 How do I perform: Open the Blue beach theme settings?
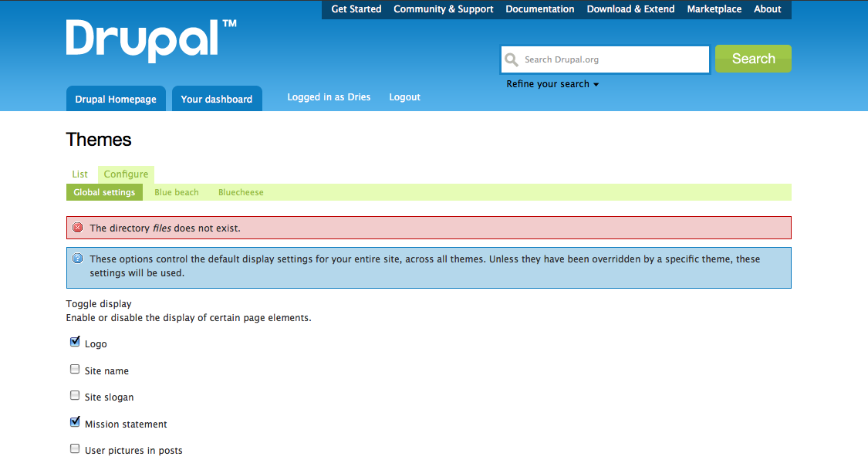pyautogui.click(x=176, y=191)
